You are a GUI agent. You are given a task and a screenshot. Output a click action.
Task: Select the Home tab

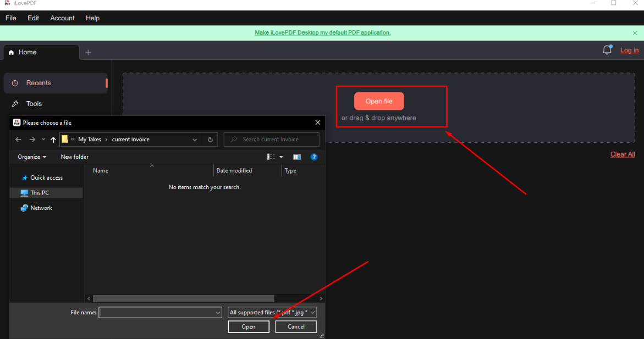pos(41,52)
